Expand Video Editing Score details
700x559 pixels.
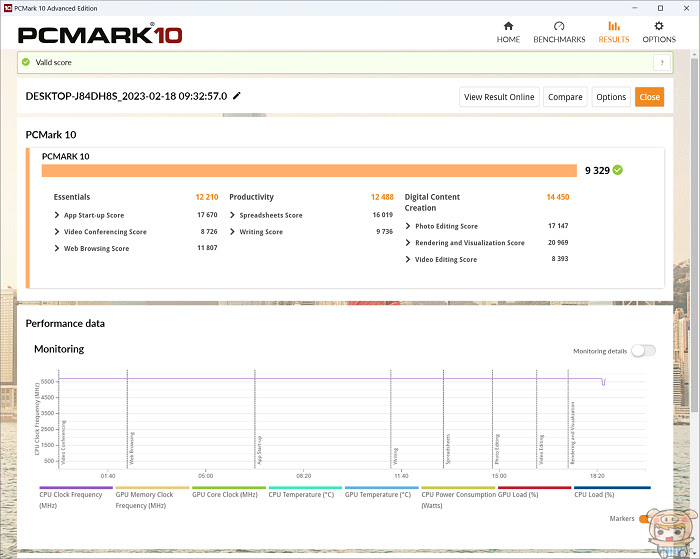[x=408, y=259]
